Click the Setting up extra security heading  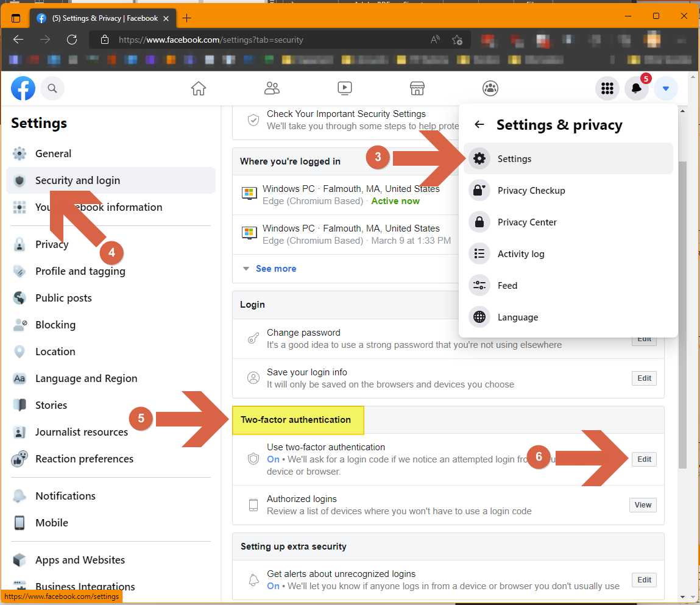[x=293, y=547]
